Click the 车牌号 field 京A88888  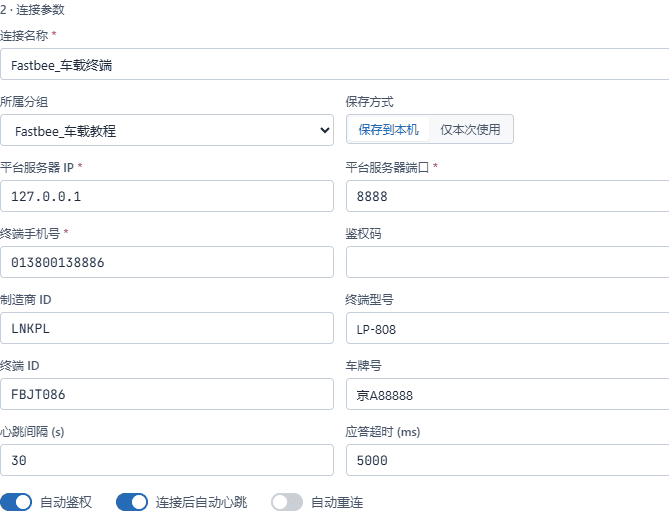click(x=508, y=394)
